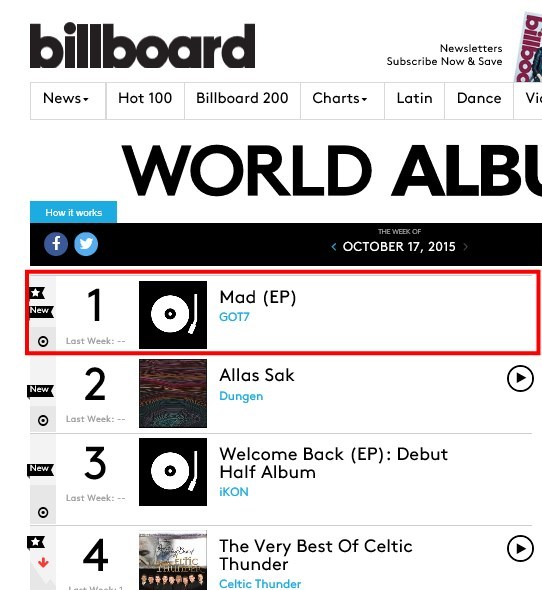Image resolution: width=542 pixels, height=590 pixels.
Task: Click the How it works button
Action: (73, 212)
